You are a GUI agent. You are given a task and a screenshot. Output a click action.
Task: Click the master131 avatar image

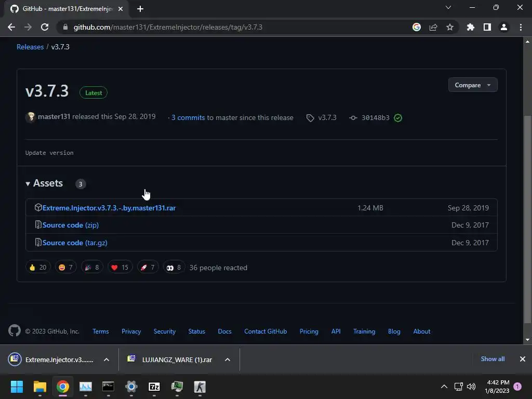click(x=31, y=117)
